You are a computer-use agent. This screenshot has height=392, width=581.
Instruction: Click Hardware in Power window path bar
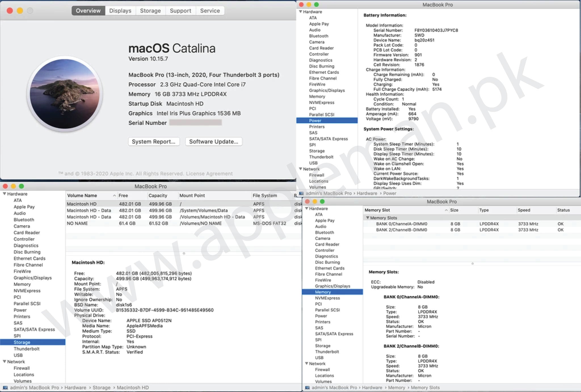tap(367, 193)
